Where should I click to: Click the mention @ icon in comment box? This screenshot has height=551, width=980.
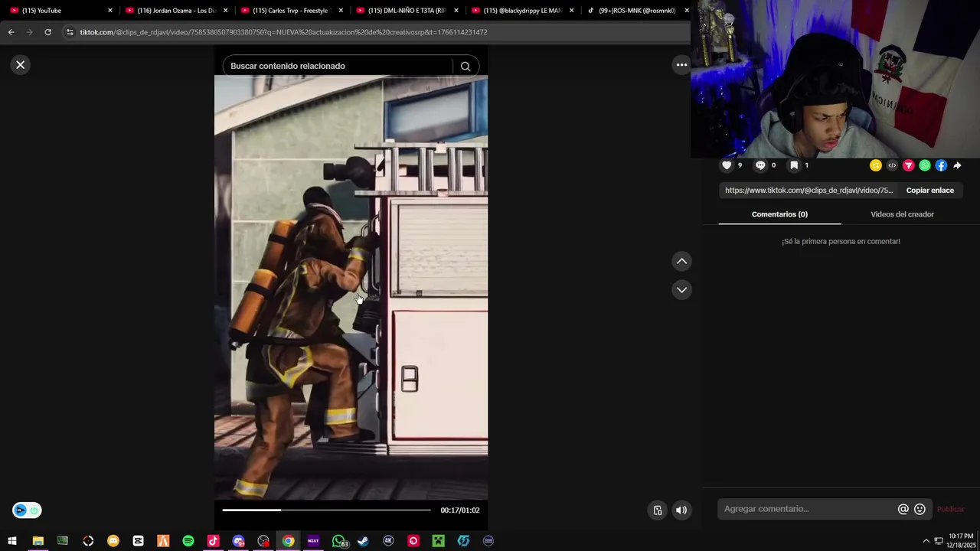tap(903, 509)
